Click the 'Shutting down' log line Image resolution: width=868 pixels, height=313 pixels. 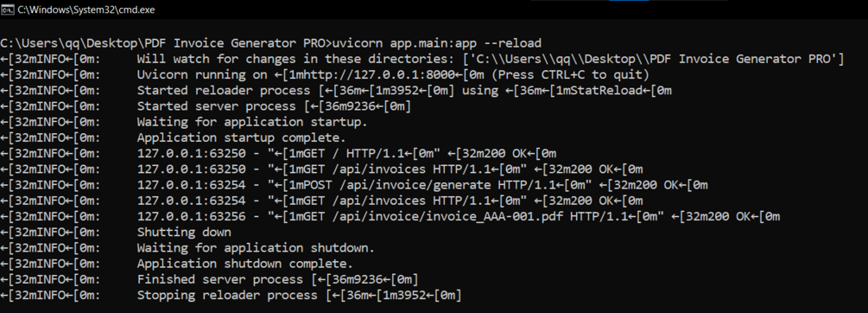pyautogui.click(x=116, y=232)
